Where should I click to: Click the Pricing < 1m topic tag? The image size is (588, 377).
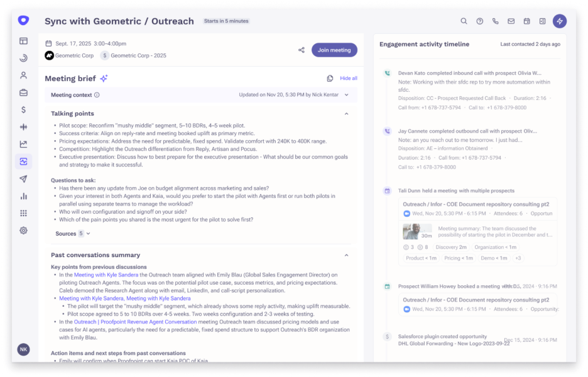point(458,258)
